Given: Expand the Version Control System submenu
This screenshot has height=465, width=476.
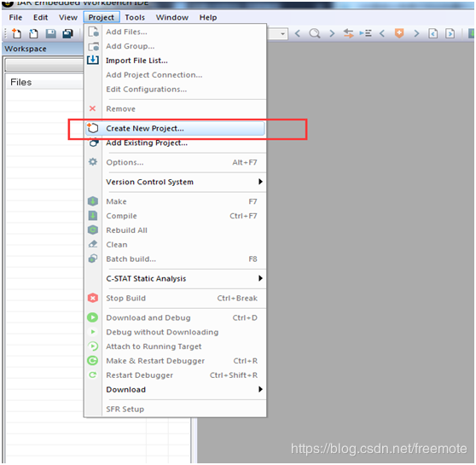Looking at the screenshot, I should (x=184, y=182).
